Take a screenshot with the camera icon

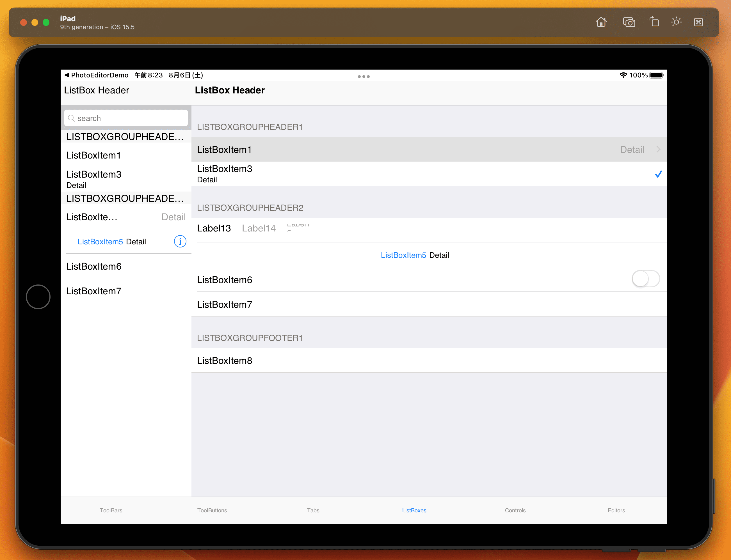coord(629,22)
